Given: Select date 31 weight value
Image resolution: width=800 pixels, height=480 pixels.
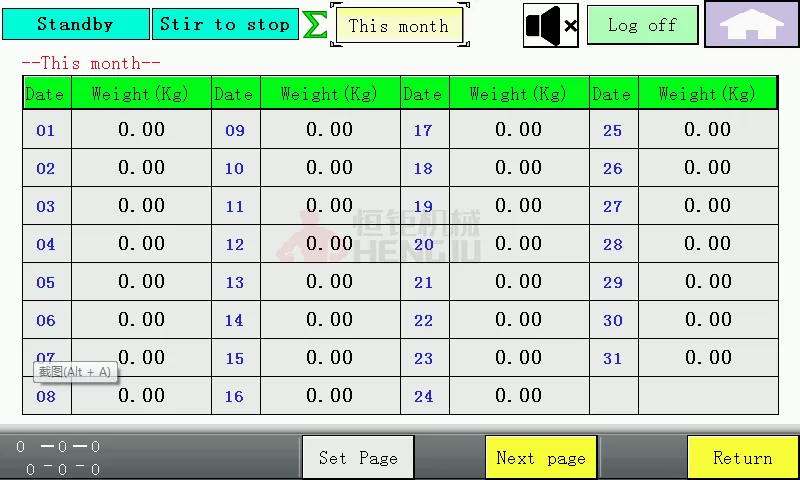Looking at the screenshot, I should click(x=707, y=358).
